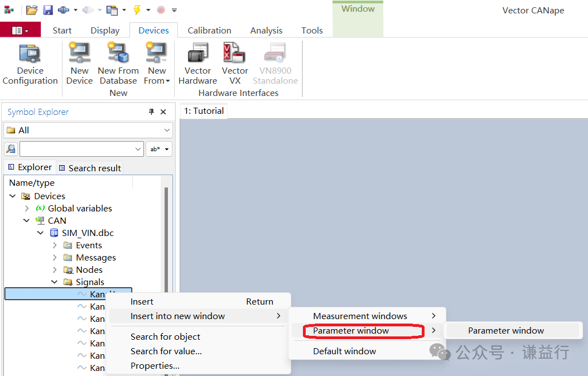588x376 pixels.
Task: Open Vector Hardware settings
Action: [x=197, y=64]
